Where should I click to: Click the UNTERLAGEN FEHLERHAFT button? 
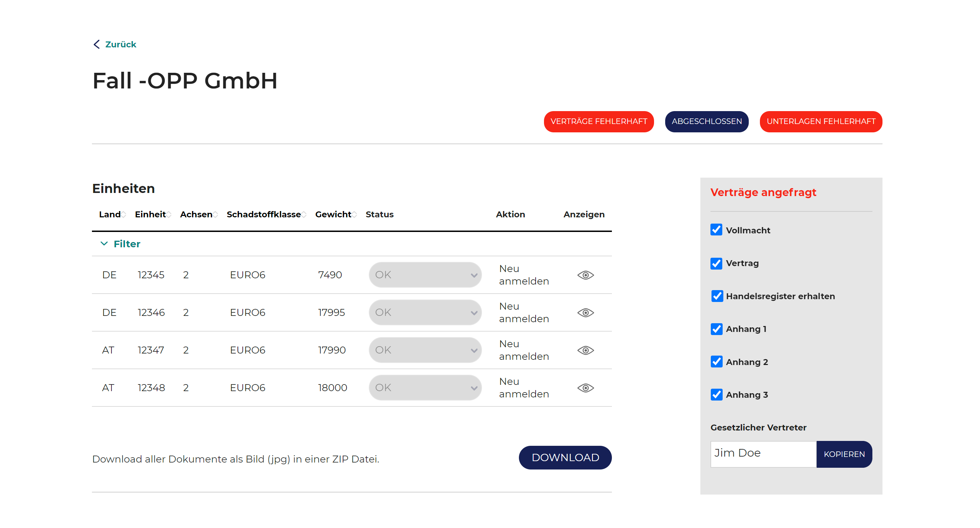click(x=820, y=122)
